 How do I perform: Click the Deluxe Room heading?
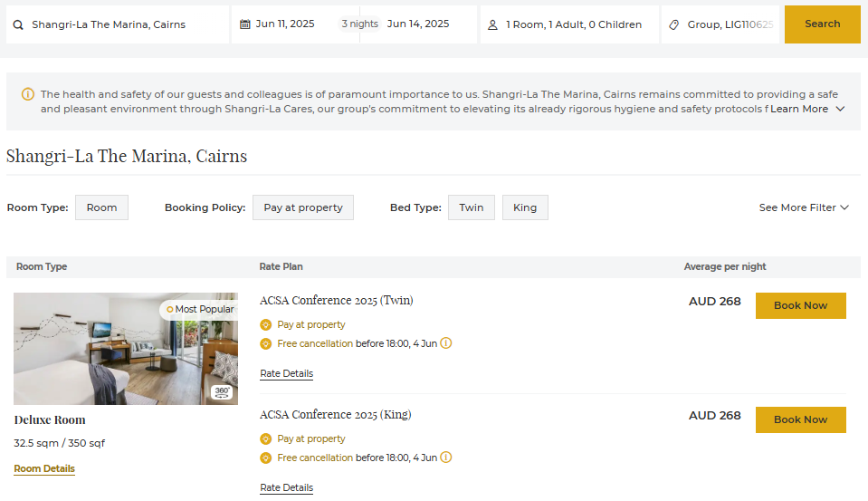click(50, 420)
